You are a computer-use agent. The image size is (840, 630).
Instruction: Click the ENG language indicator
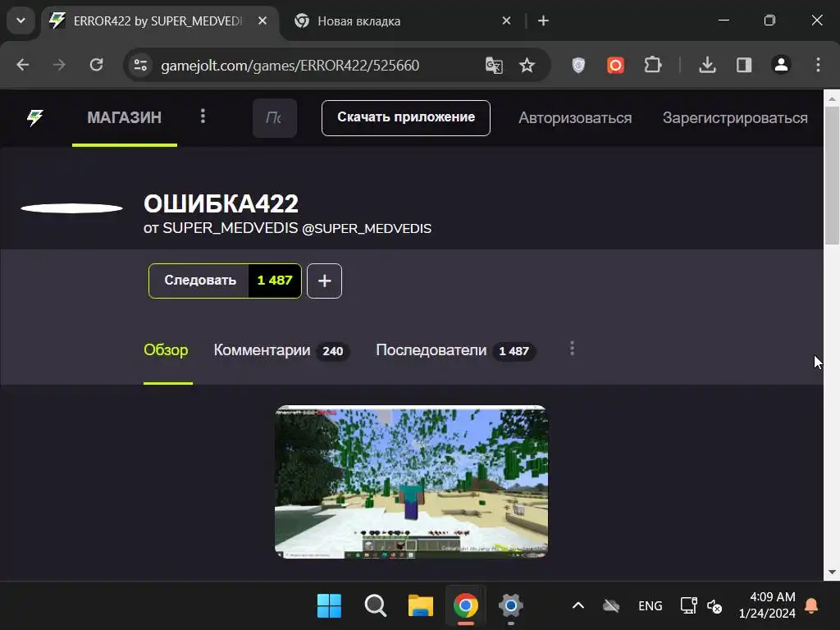[x=651, y=606]
